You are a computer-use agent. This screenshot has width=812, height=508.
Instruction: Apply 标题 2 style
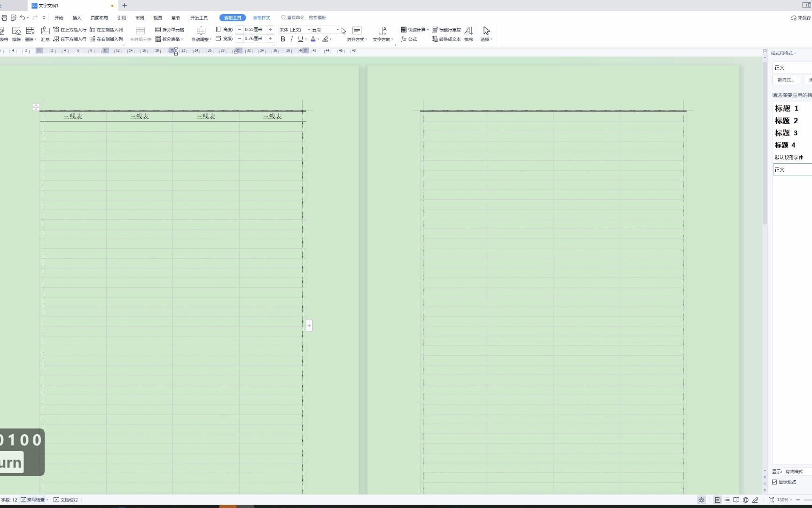(787, 121)
